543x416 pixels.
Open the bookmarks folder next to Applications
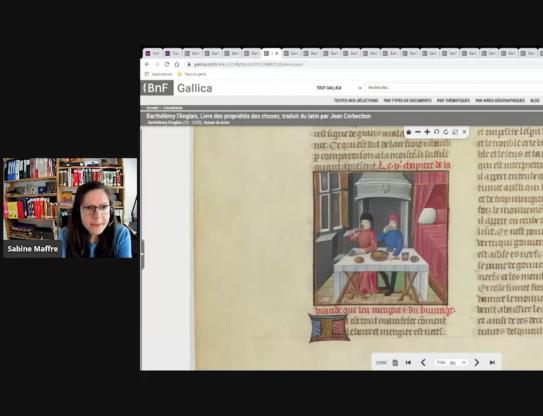coord(192,74)
